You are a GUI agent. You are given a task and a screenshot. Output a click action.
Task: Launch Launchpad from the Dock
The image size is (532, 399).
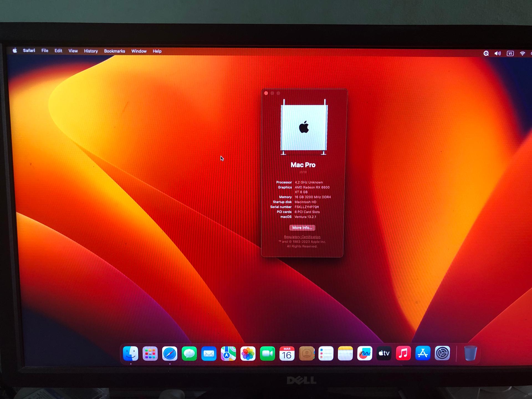[x=150, y=353]
